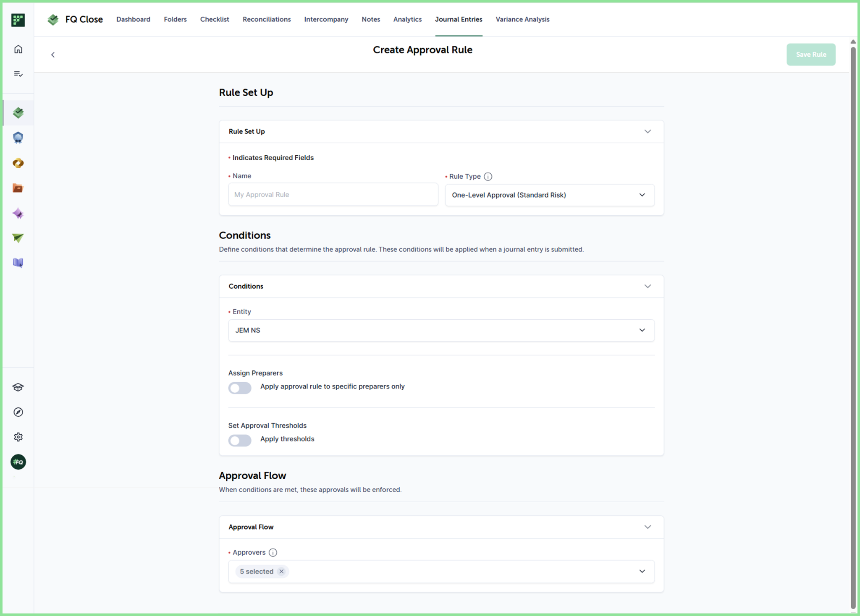Go back using the left arrow icon
Image resolution: width=860 pixels, height=616 pixels.
point(53,55)
